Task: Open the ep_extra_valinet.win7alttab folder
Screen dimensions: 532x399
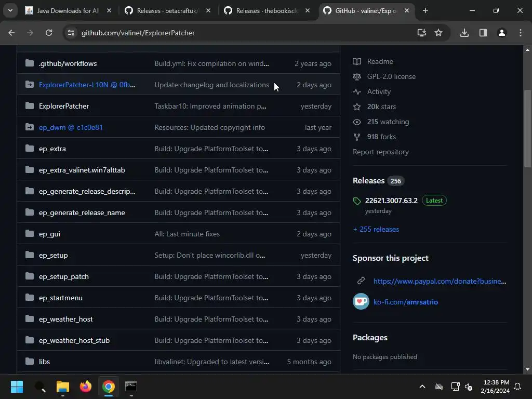Action: 82,170
